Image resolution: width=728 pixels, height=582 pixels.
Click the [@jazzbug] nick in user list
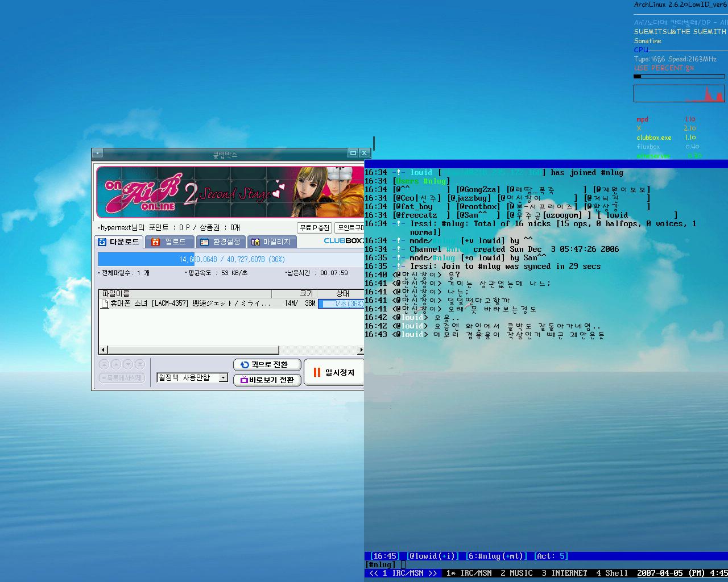coord(469,198)
